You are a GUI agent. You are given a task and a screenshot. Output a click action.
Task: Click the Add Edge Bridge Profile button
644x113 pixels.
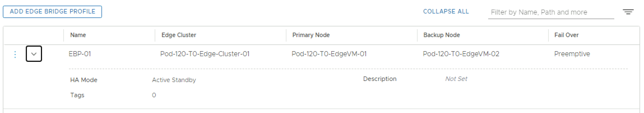point(52,12)
